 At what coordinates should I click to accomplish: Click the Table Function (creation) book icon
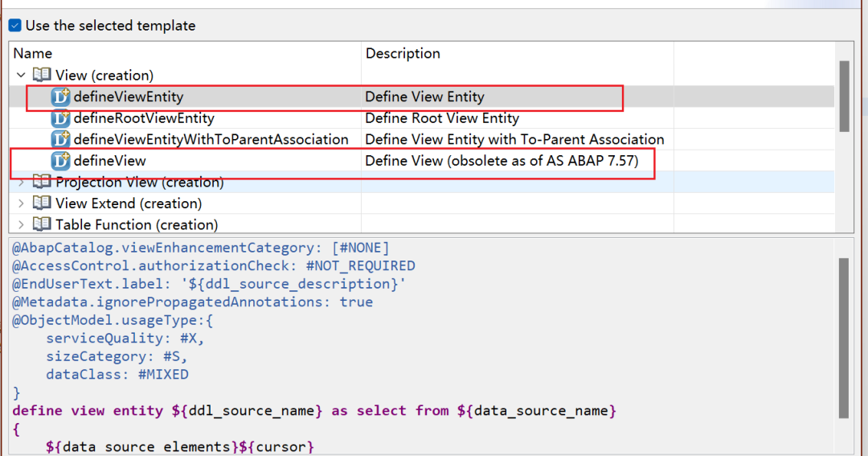(42, 224)
